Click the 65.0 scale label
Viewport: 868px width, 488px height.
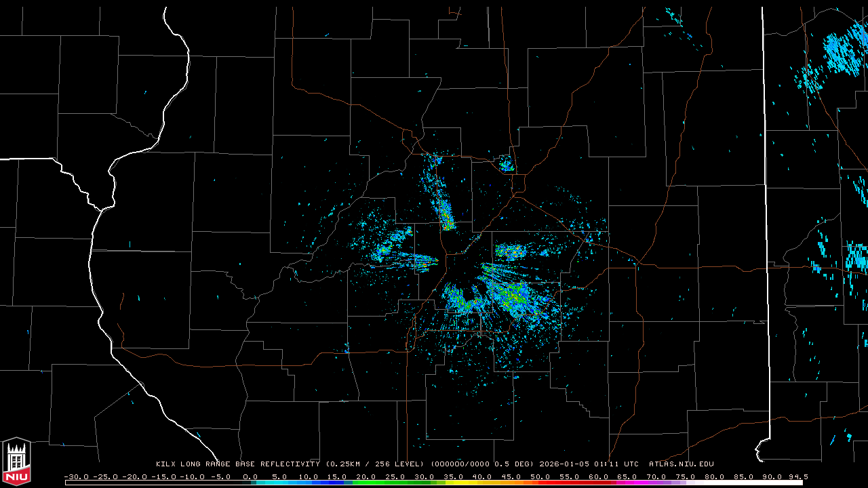pos(627,476)
